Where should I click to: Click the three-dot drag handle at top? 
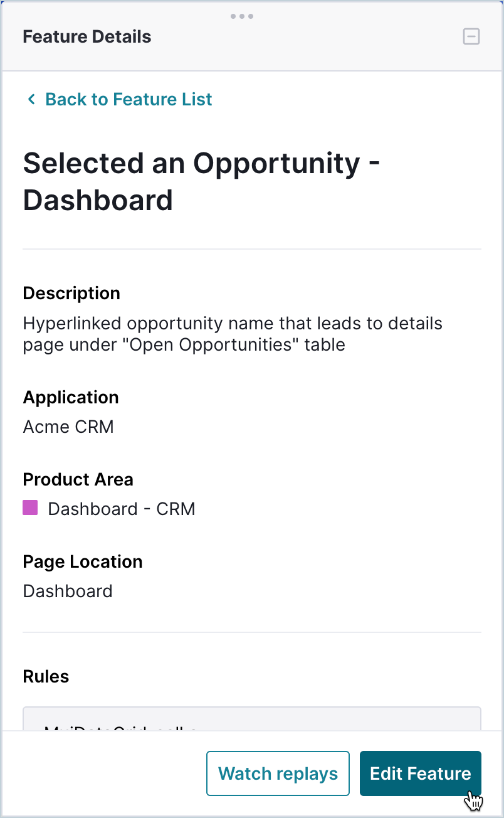click(x=242, y=16)
